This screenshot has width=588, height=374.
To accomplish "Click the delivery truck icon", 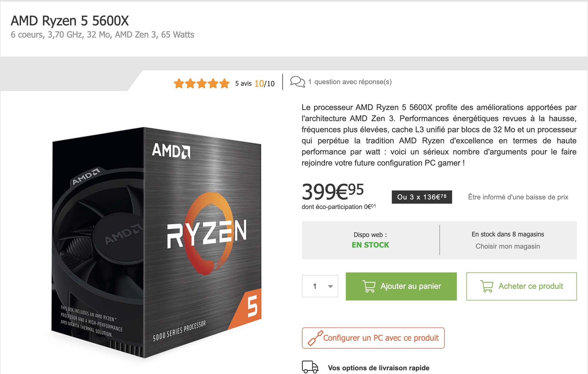I will (x=310, y=367).
